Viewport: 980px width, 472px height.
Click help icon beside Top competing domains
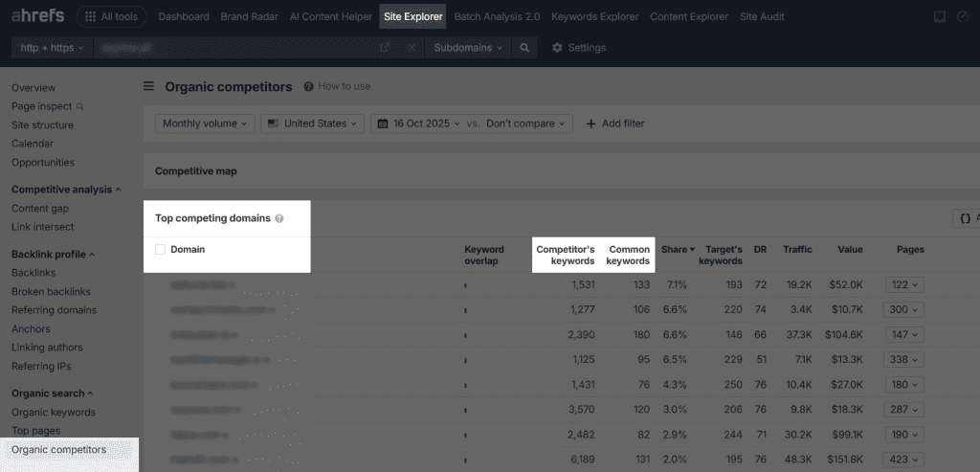pos(279,219)
